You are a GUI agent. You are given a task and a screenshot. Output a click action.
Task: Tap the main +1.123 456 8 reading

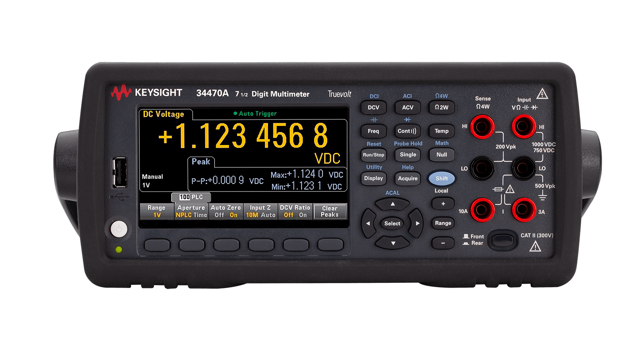tap(243, 136)
